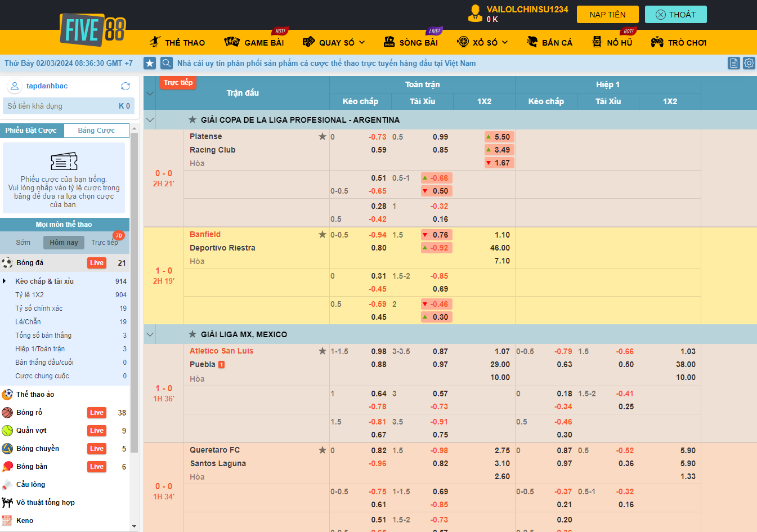The height and width of the screenshot is (532, 757).
Task: Open the TRÒ CHƠI menu
Action: pos(678,42)
